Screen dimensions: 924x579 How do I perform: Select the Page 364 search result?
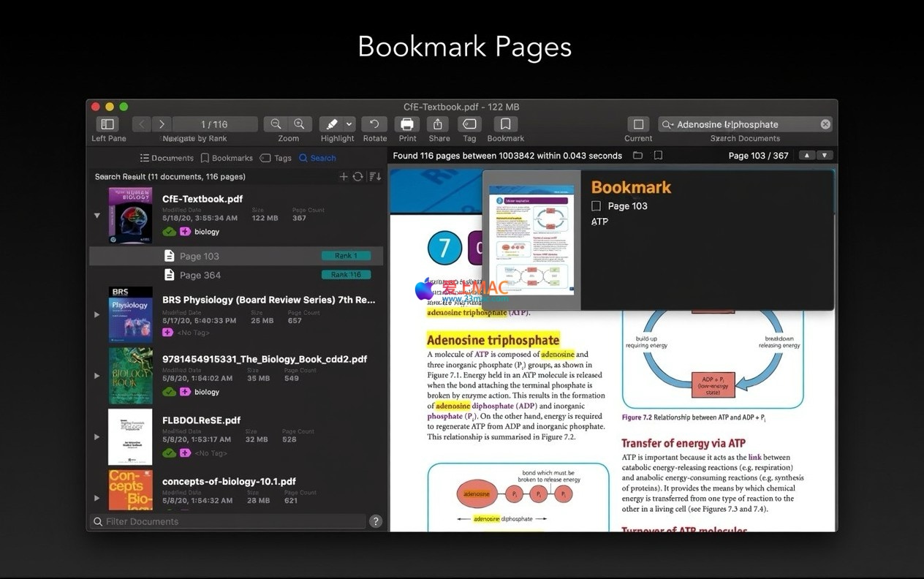tap(200, 275)
